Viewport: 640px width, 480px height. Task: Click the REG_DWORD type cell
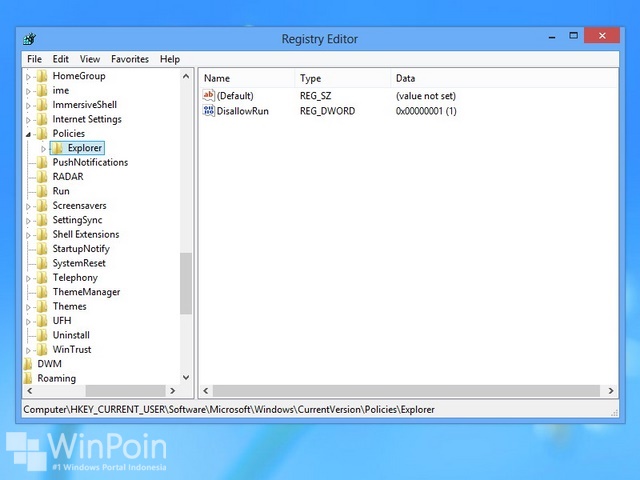click(327, 111)
